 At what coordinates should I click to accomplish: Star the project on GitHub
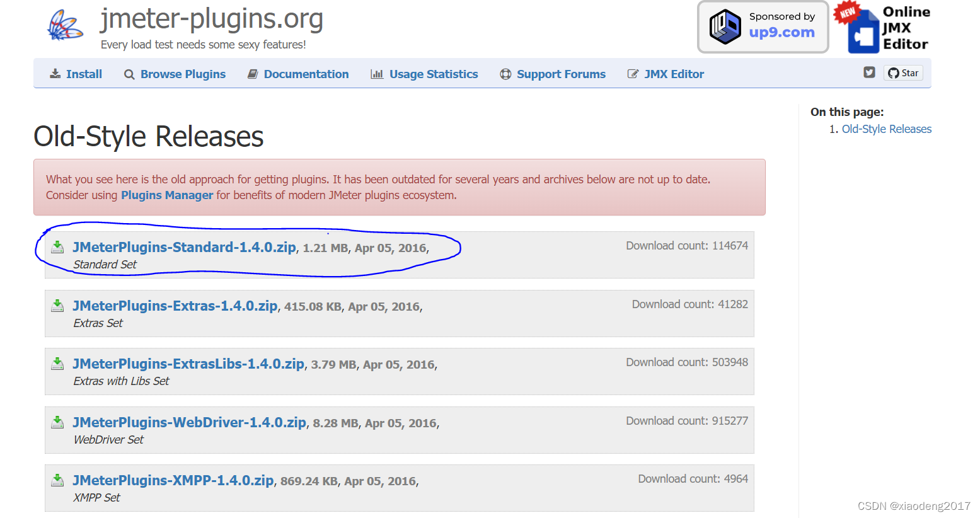tap(903, 73)
